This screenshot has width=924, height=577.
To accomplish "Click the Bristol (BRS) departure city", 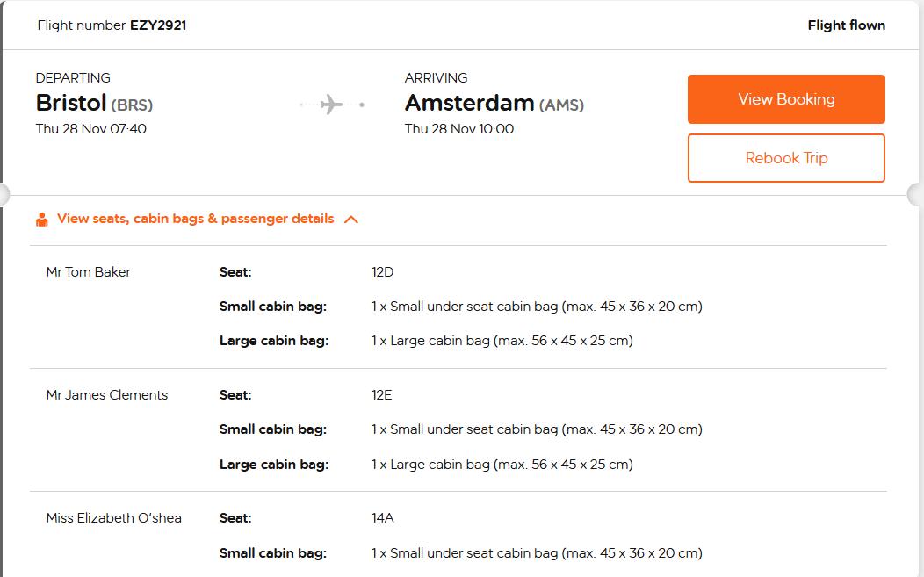I will [94, 104].
